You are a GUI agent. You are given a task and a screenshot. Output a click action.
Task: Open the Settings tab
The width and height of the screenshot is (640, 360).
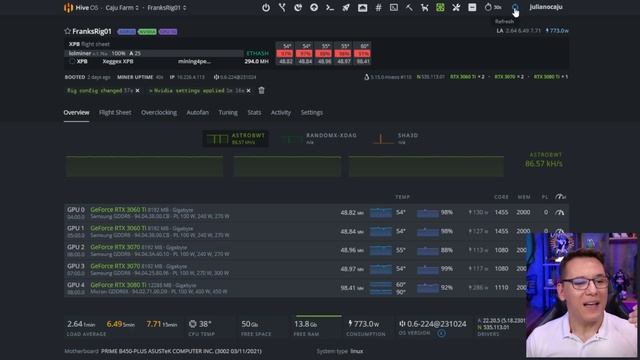pyautogui.click(x=311, y=113)
